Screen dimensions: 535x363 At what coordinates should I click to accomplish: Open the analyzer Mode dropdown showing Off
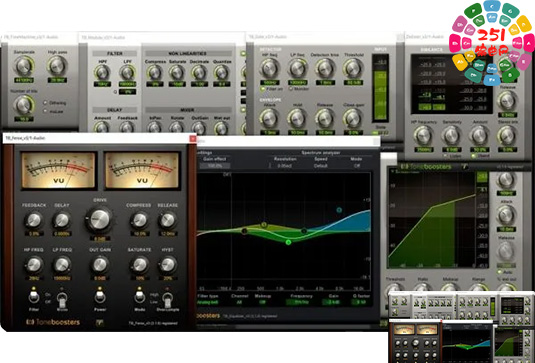pyautogui.click(x=357, y=166)
